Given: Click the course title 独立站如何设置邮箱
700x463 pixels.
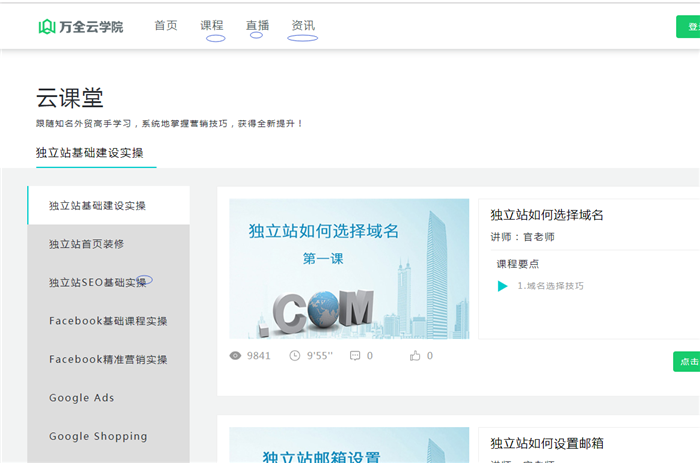Looking at the screenshot, I should [x=547, y=443].
